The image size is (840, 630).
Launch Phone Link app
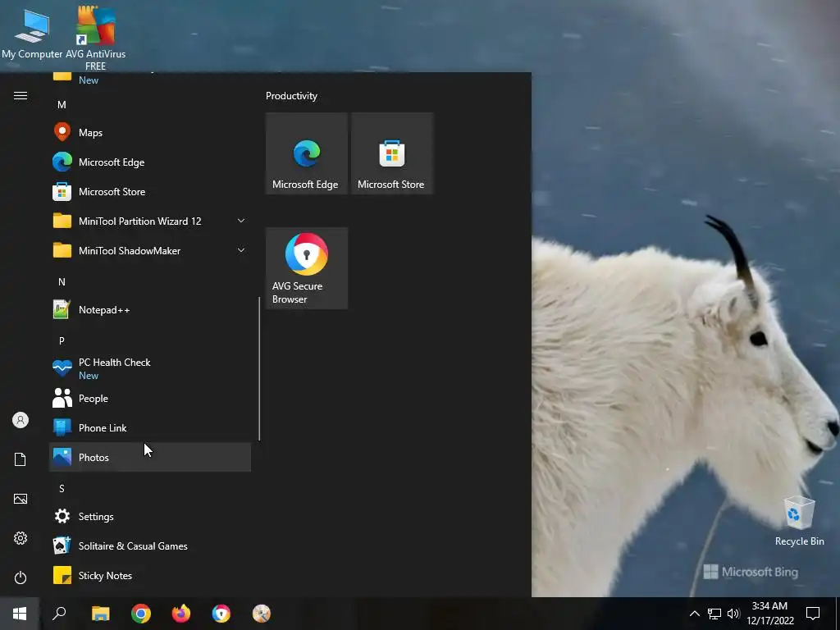click(150, 427)
